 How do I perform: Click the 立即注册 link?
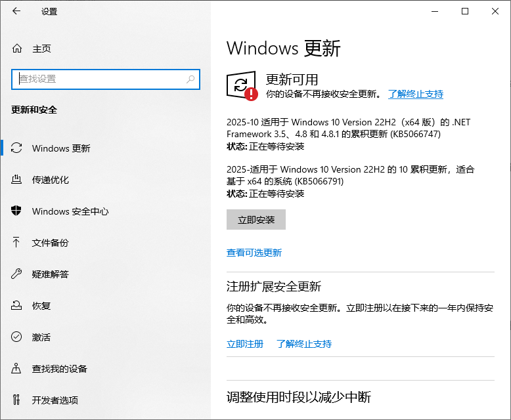245,344
